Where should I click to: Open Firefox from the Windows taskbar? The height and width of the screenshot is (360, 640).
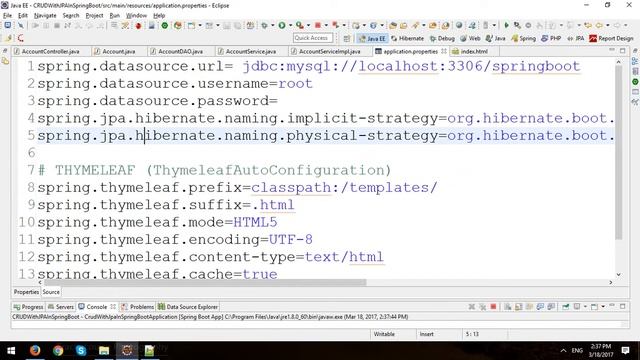coord(35,350)
